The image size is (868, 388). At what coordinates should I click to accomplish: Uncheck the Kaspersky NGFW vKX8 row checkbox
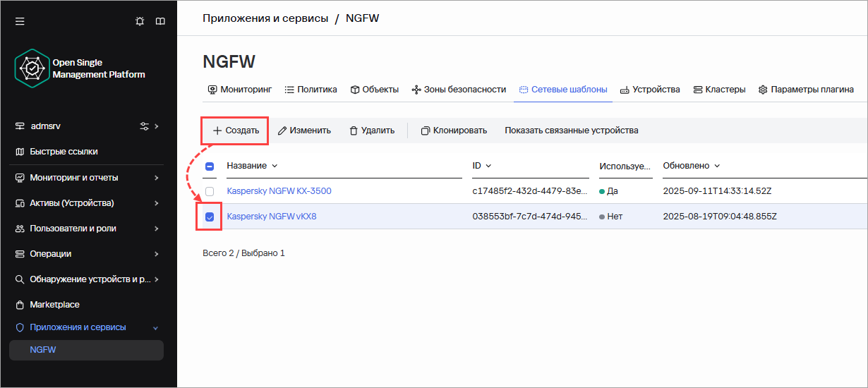210,217
